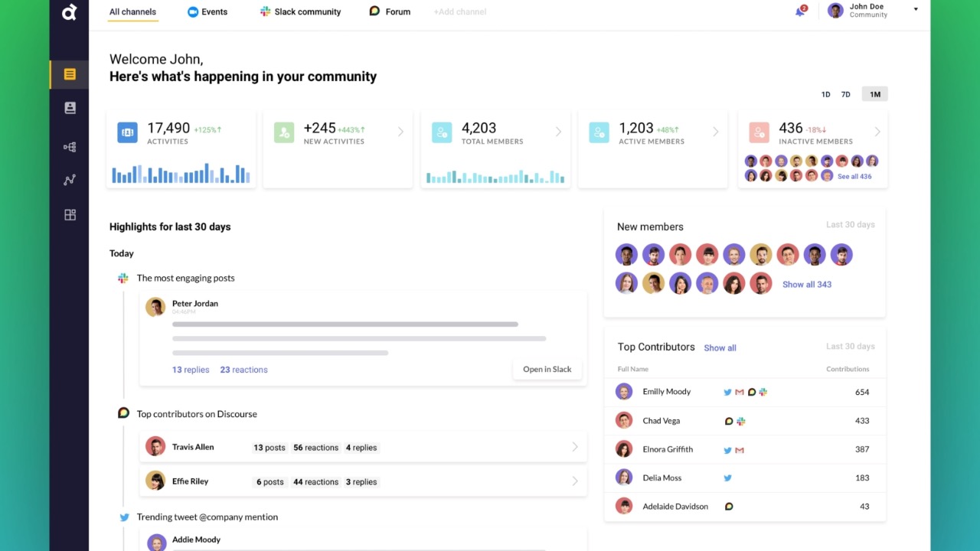The image size is (980, 551).
Task: Click Delia Moss avatar in contributors
Action: [624, 478]
